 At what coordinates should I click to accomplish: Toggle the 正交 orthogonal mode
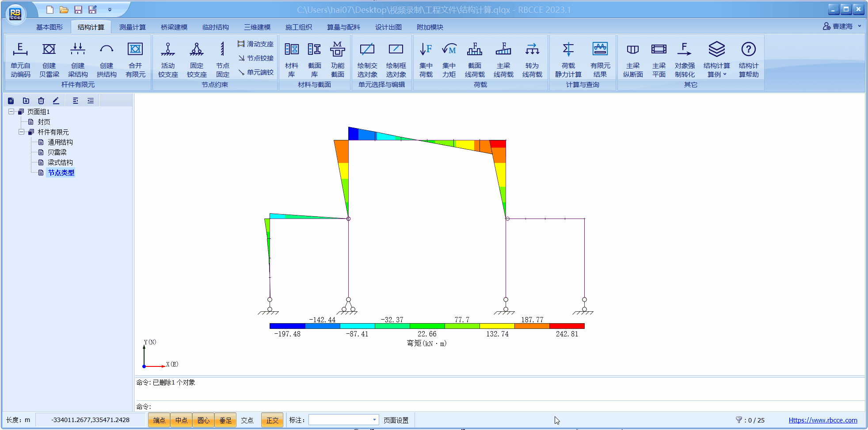(x=272, y=420)
